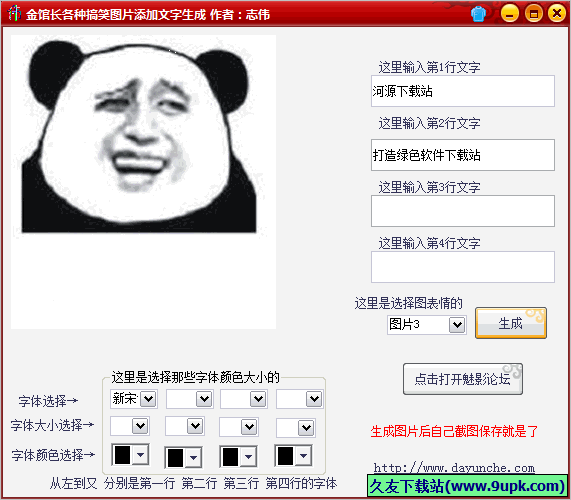This screenshot has height=500, width=571.
Task: Click the second line input containing 打造绿色软件下载站
Action: [x=463, y=155]
